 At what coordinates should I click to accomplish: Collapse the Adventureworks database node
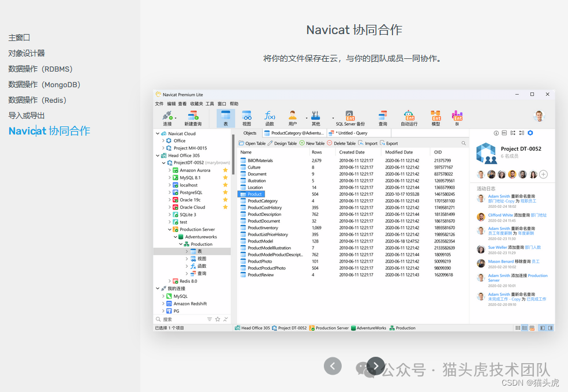pyautogui.click(x=175, y=237)
